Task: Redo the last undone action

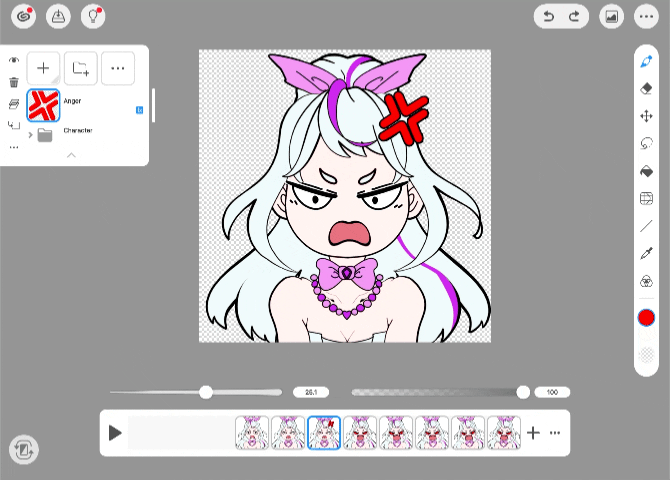Action: coord(574,17)
